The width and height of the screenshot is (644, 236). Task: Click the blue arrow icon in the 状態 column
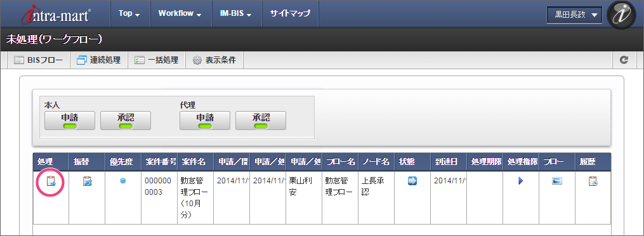point(412,181)
